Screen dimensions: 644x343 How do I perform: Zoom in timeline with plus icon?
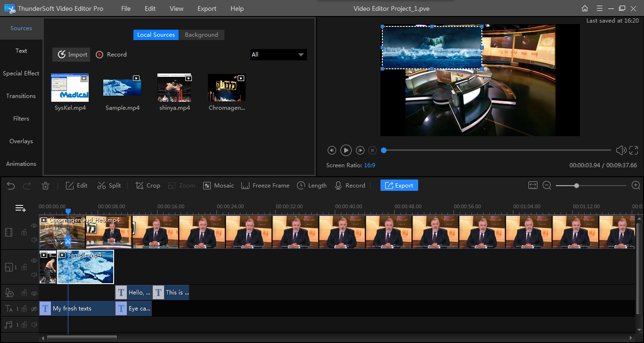(x=636, y=186)
